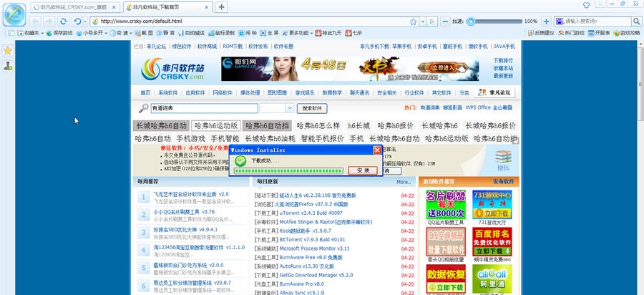Open uTorrent v3.4.3 Build 40097 link

click(x=311, y=213)
